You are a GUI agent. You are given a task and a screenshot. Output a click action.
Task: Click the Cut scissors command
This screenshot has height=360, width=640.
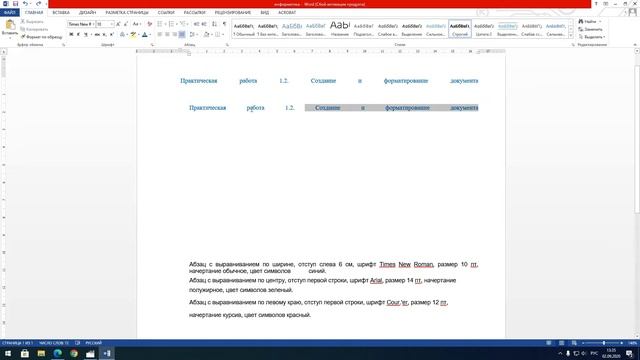tap(32, 21)
